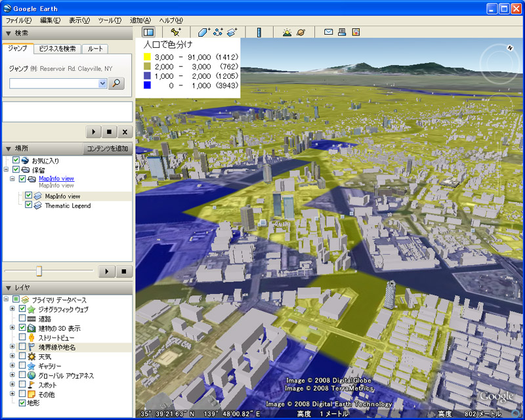Select the Thematic Legend tree row
This screenshot has height=420, width=525.
coord(68,205)
